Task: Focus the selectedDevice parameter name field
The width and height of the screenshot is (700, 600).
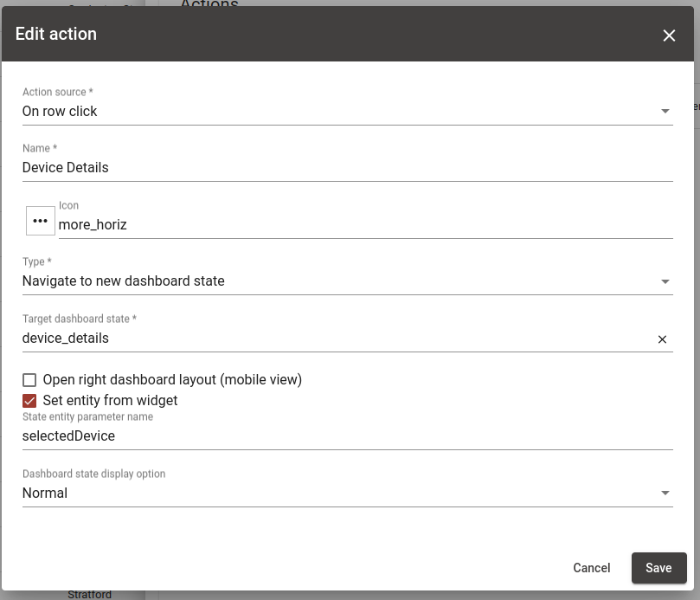Action: pyautogui.click(x=346, y=435)
